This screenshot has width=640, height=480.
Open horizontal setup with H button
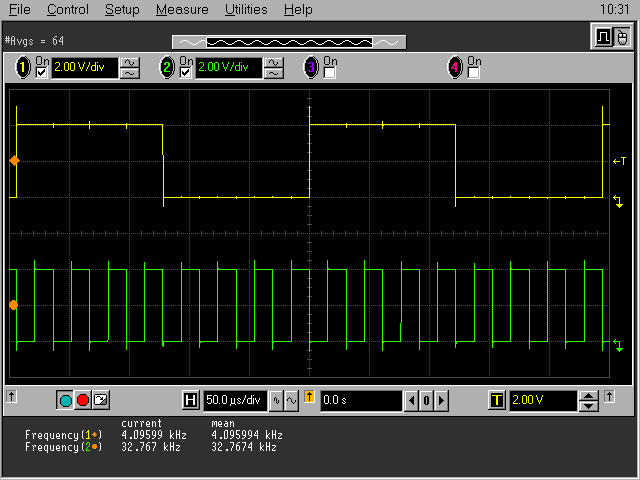pos(191,401)
